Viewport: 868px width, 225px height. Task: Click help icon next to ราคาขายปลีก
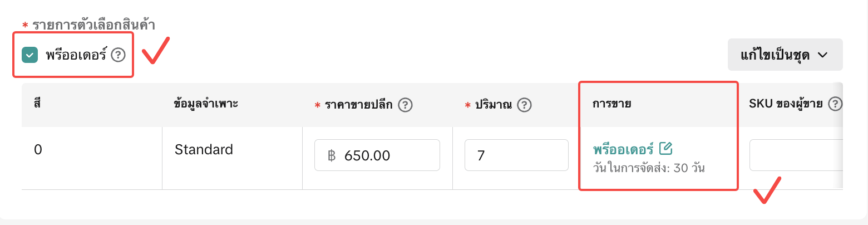click(x=405, y=105)
